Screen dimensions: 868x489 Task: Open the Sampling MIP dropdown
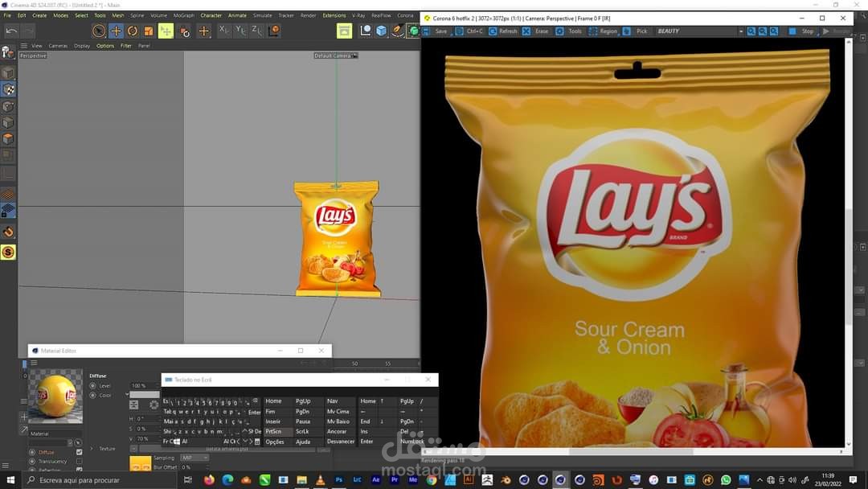[x=194, y=458]
